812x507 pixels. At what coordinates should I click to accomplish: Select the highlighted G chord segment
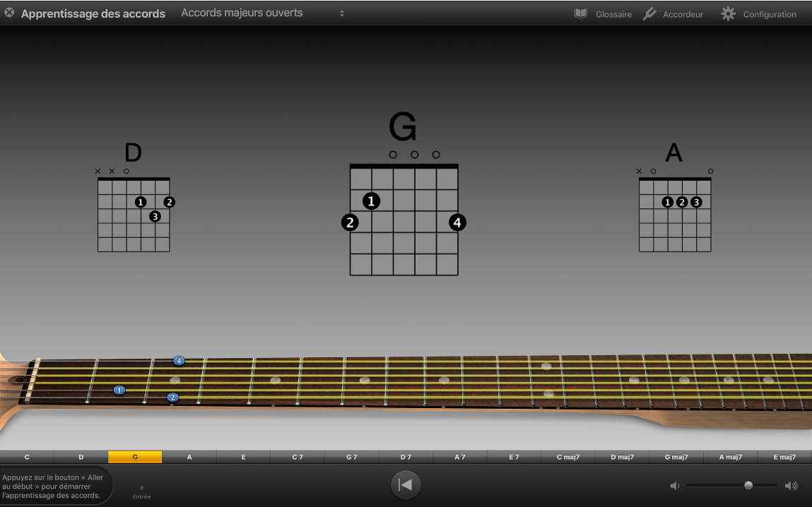[135, 457]
